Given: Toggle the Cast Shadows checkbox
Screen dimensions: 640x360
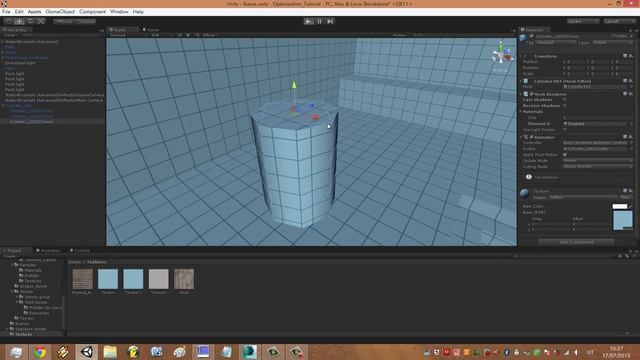Looking at the screenshot, I should click(x=565, y=100).
